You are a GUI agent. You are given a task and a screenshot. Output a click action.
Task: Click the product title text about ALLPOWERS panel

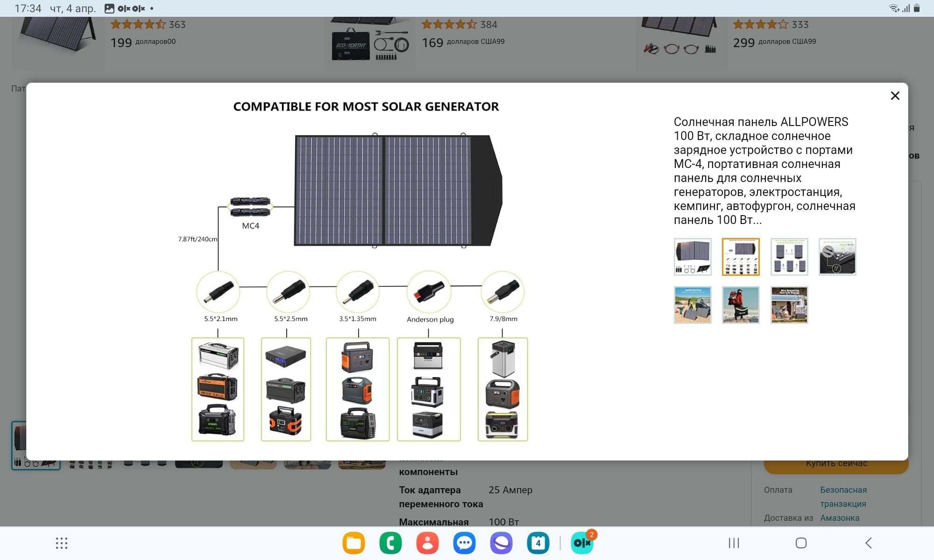[x=764, y=171]
